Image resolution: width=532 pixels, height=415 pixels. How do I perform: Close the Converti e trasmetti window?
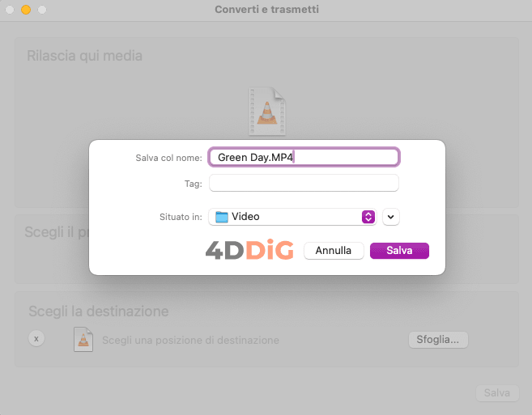pyautogui.click(x=11, y=10)
